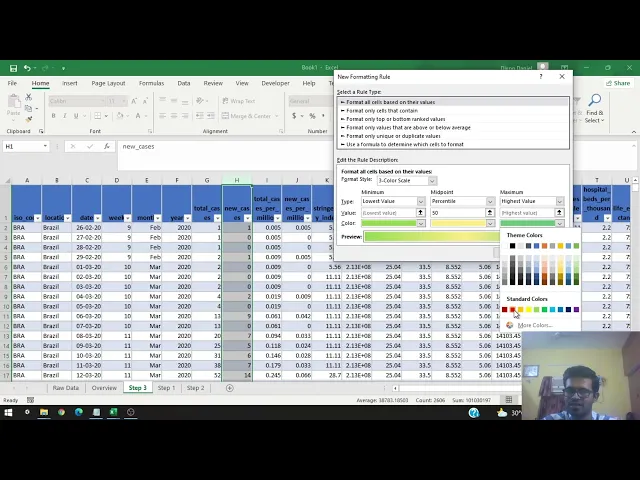Image resolution: width=640 pixels, height=480 pixels.
Task: Pick the red standard color swatch
Action: coord(512,310)
